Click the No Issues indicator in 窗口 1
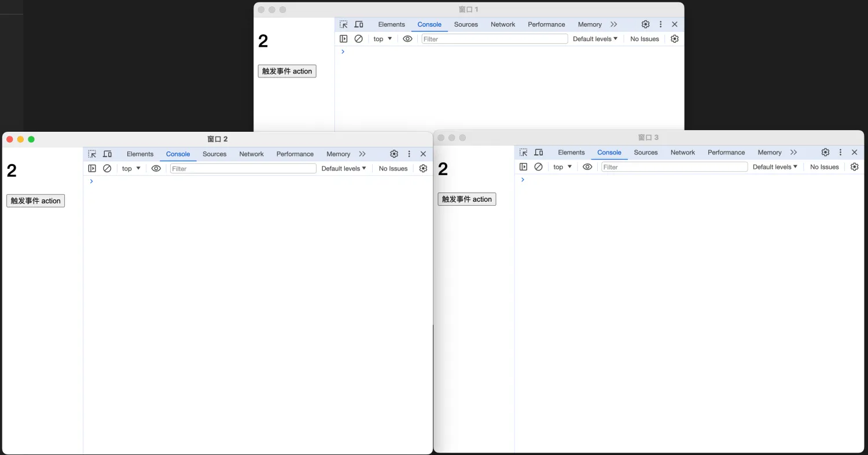 point(644,39)
